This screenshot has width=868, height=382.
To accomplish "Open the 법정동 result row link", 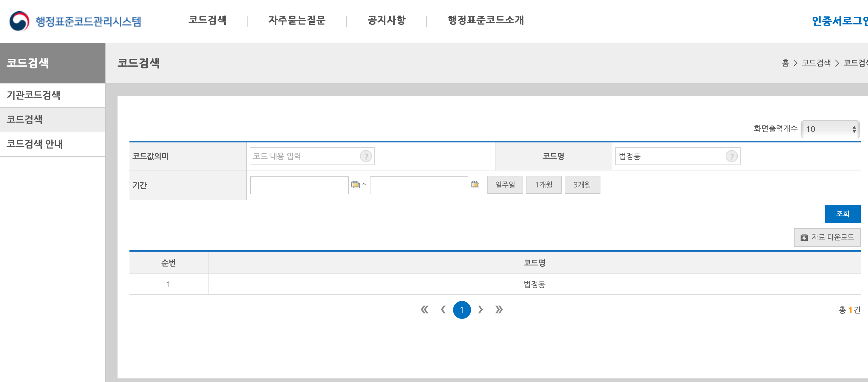I will 534,284.
